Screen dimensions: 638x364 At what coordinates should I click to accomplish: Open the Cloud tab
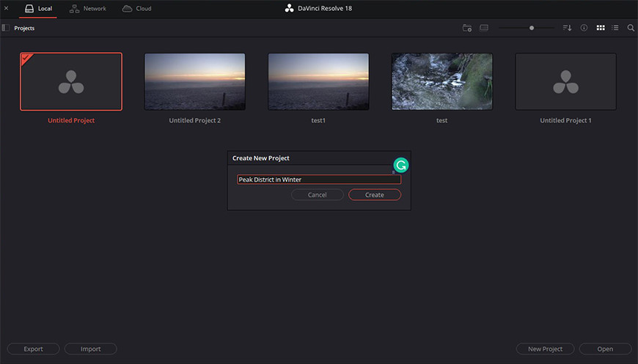[137, 9]
